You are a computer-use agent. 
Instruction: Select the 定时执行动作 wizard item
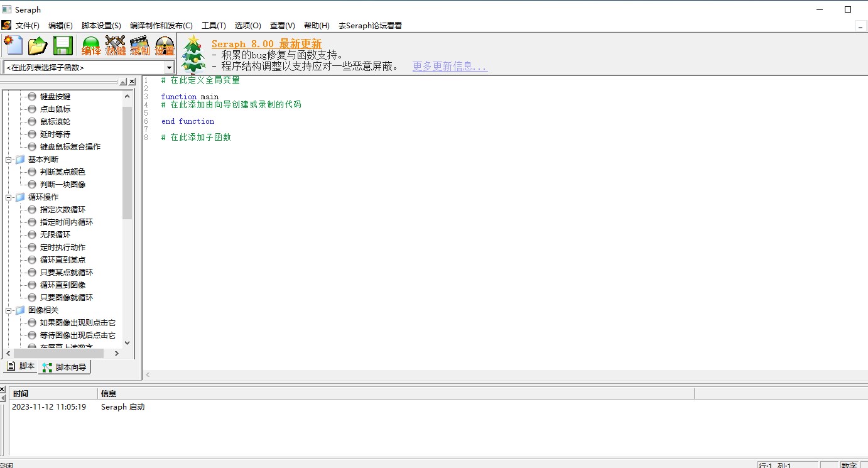pos(63,248)
